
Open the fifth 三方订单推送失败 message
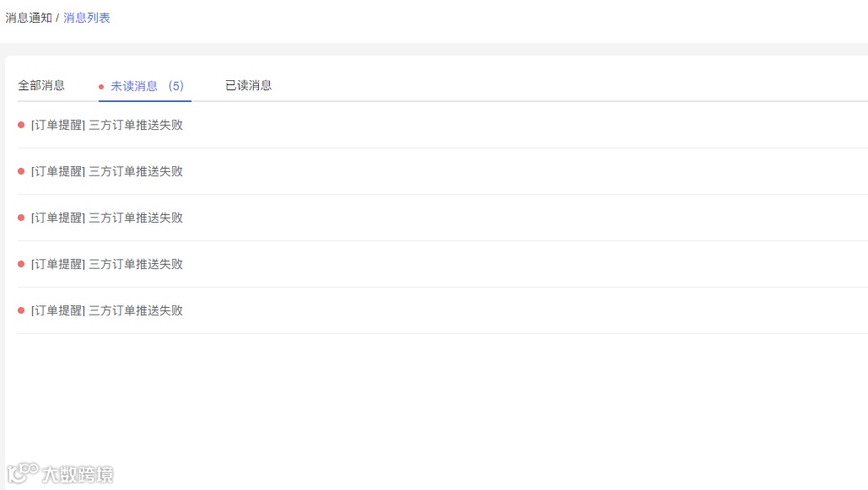135,310
